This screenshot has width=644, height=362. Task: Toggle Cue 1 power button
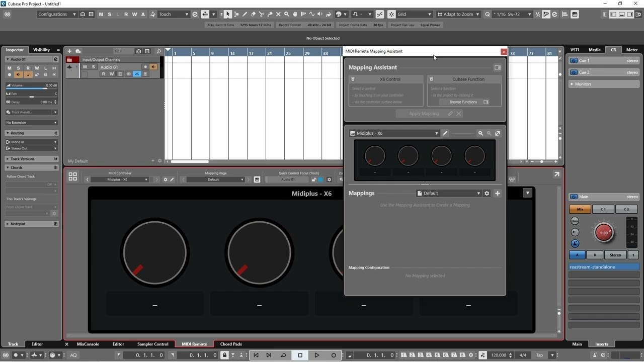point(573,60)
